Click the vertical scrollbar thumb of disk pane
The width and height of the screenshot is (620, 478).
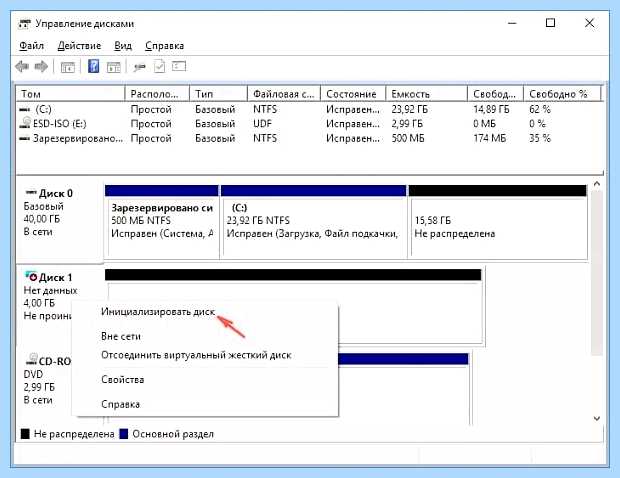click(597, 273)
